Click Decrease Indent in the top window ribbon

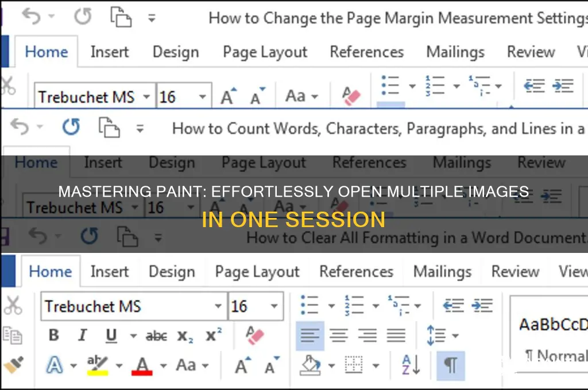534,86
